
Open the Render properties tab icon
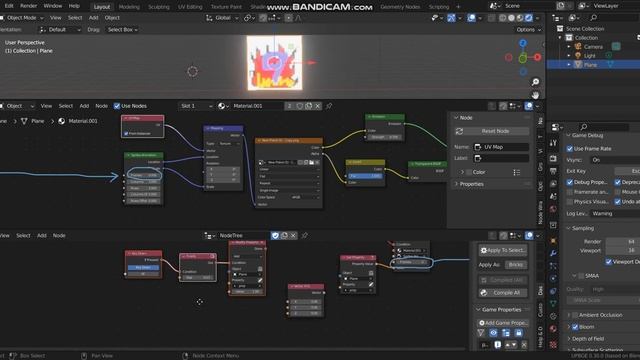(x=553, y=158)
